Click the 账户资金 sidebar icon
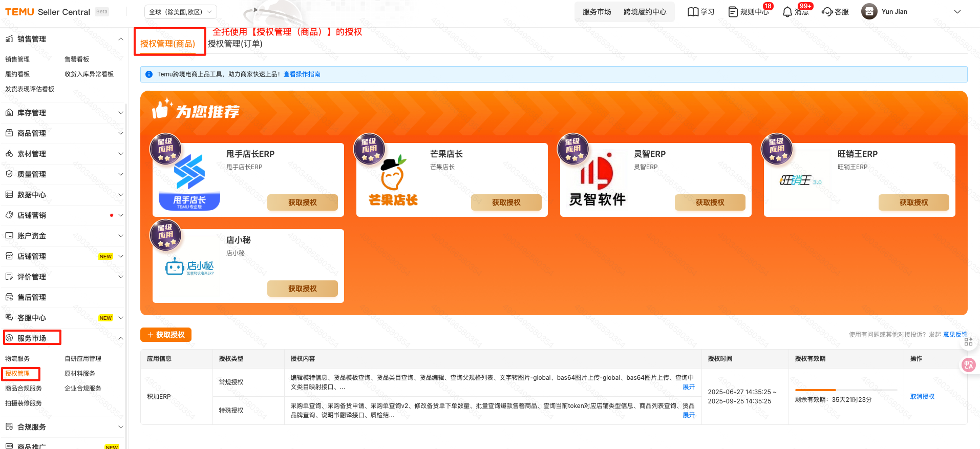 pos(9,236)
